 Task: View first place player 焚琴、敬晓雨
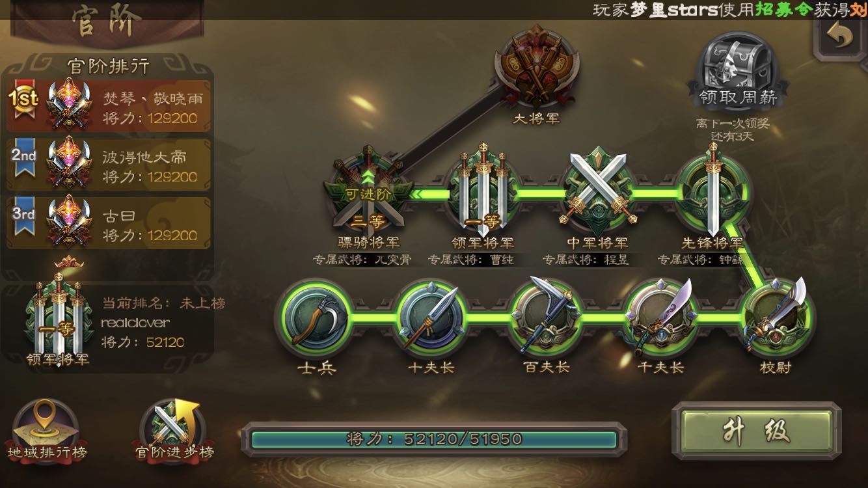coord(109,106)
